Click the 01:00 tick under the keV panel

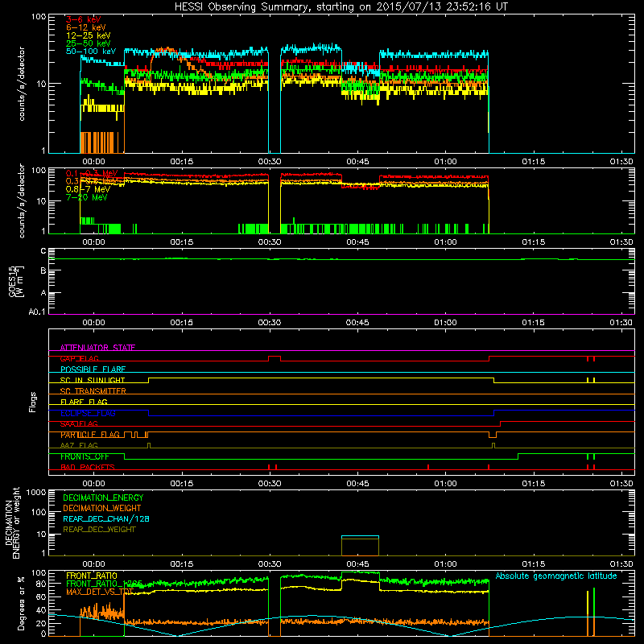(x=445, y=162)
